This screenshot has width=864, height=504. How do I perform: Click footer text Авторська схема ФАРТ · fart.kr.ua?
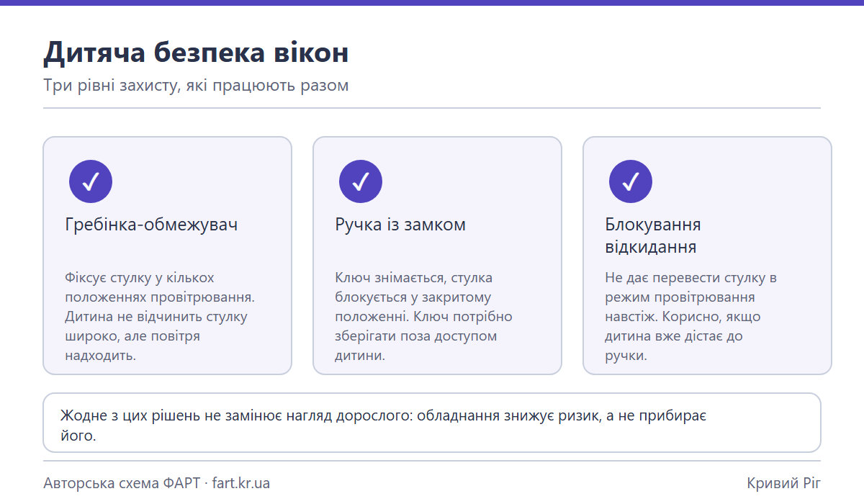pos(157,482)
